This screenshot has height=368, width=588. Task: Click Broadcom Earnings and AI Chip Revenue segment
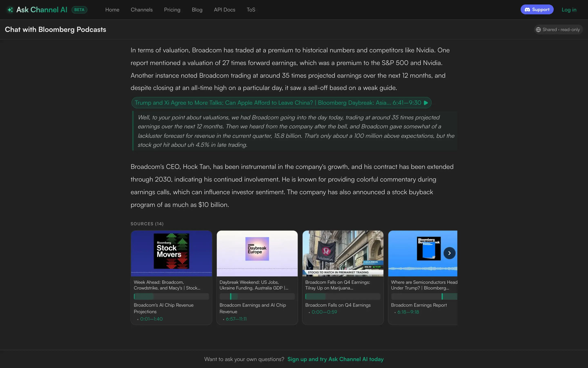tap(253, 308)
